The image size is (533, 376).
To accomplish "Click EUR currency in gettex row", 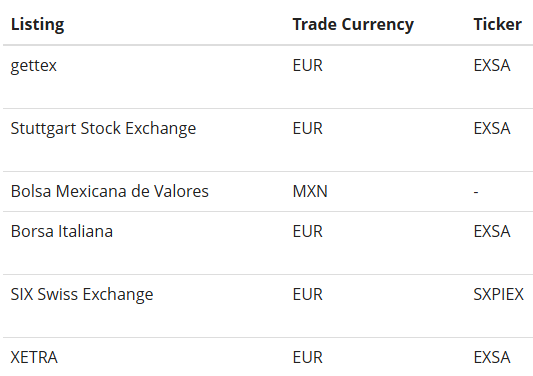I will [307, 65].
